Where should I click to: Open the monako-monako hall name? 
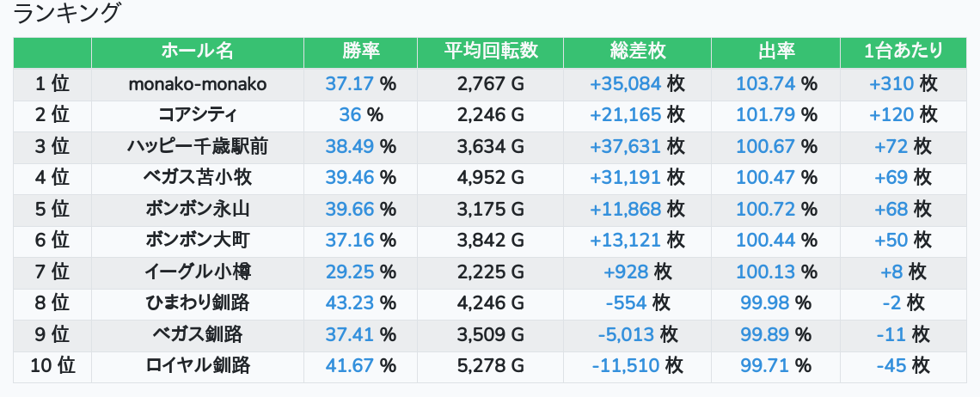(x=197, y=83)
